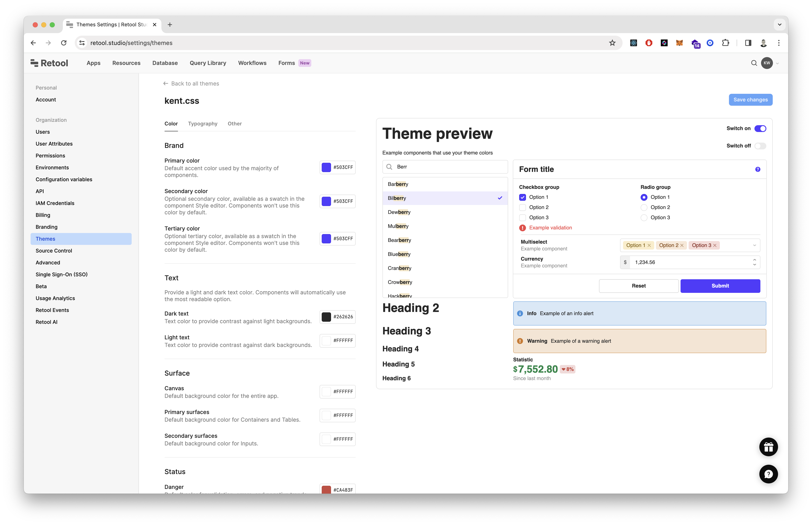Click the Form title help icon

[x=757, y=169]
